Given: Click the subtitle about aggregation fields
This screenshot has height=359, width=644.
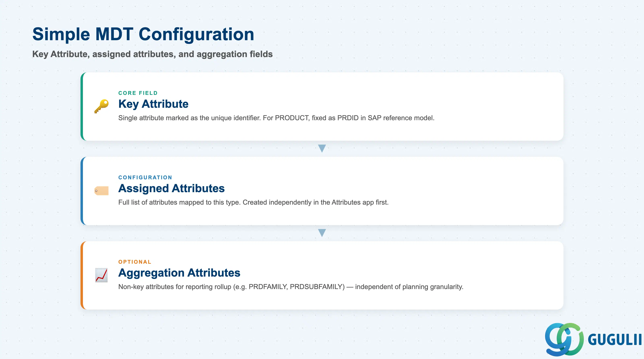Looking at the screenshot, I should point(153,54).
